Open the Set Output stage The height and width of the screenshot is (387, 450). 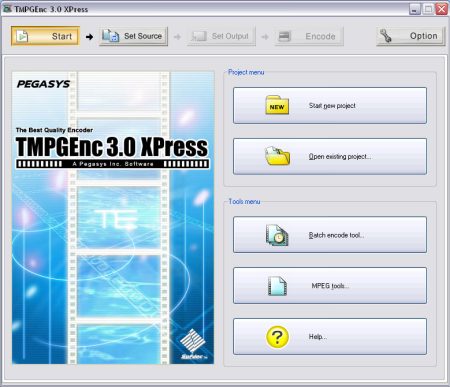[x=221, y=36]
